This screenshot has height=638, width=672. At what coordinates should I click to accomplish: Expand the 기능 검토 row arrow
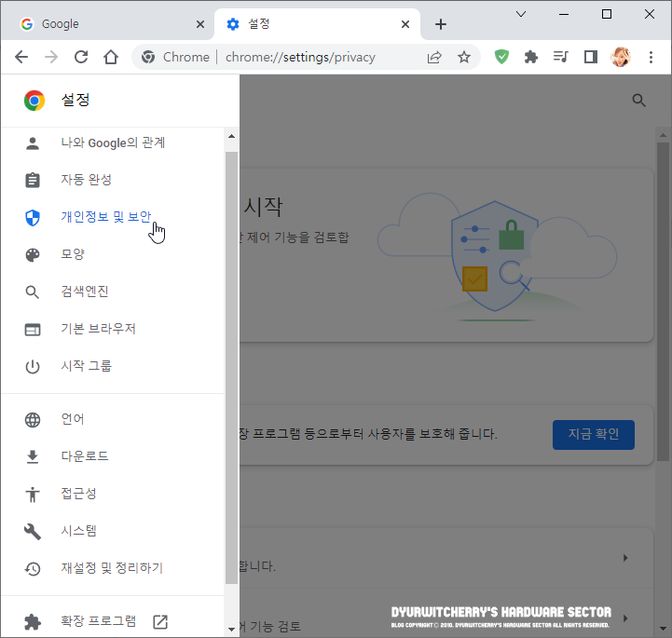(624, 618)
